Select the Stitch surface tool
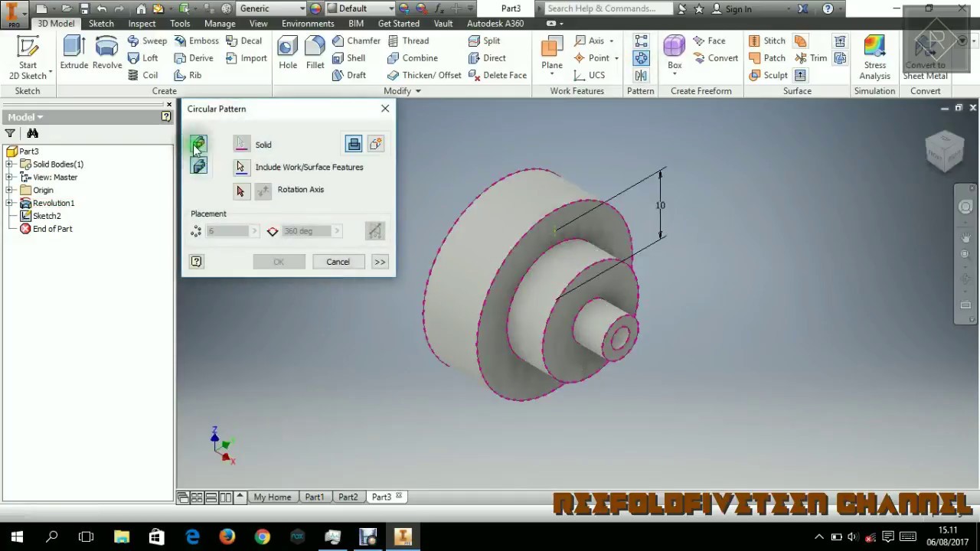The image size is (980, 551). click(x=766, y=41)
